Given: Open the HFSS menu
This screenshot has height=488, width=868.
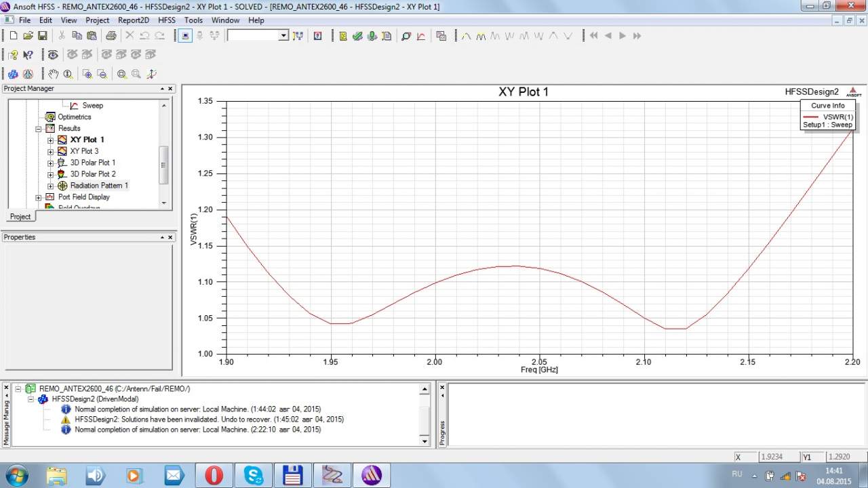Looking at the screenshot, I should (x=166, y=20).
